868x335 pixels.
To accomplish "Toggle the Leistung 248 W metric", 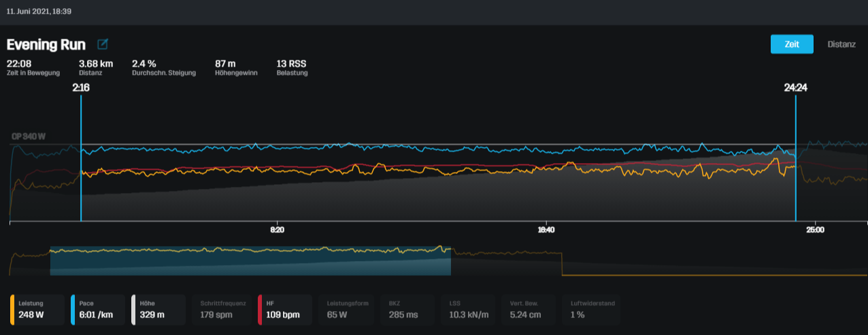I will [x=37, y=310].
